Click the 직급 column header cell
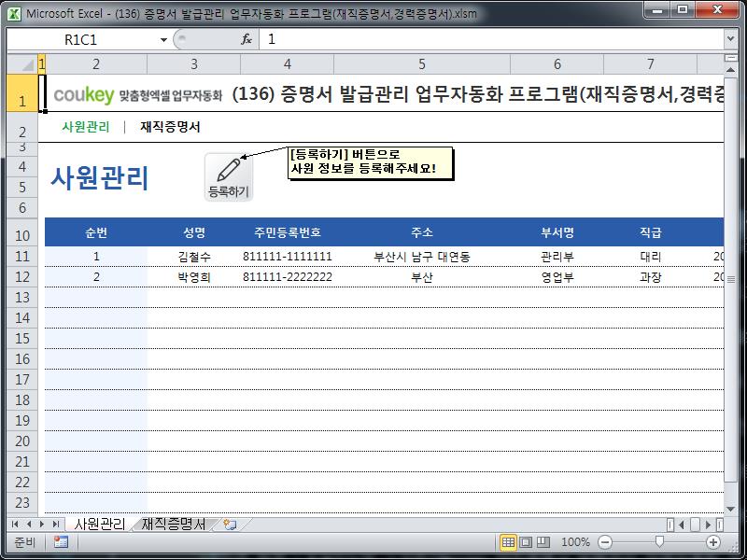This screenshot has height=560, width=747. point(650,232)
